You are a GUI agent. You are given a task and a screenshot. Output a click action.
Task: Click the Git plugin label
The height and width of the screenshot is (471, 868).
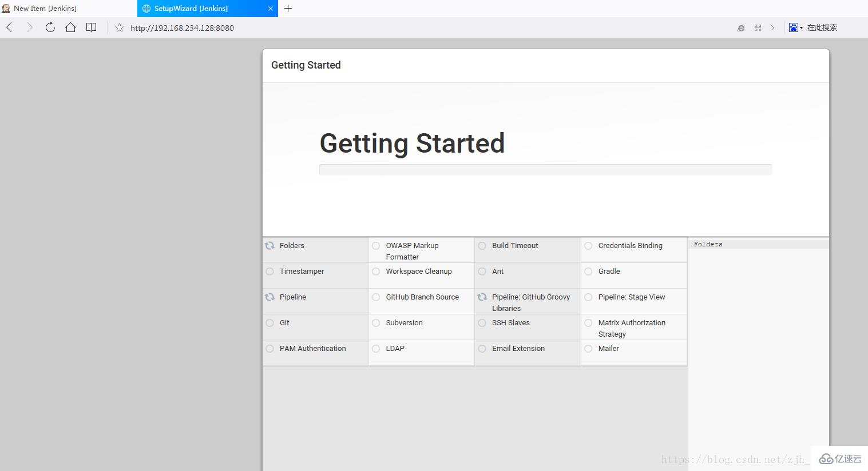coord(284,323)
